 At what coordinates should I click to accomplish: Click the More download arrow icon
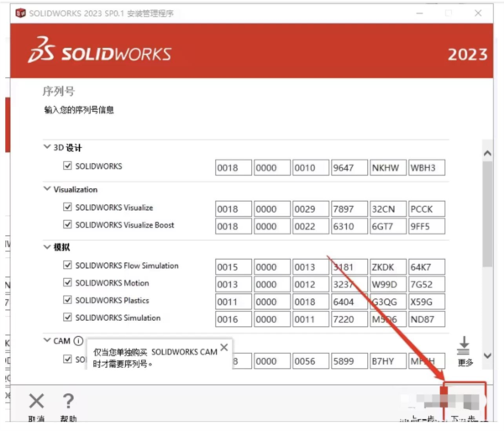(464, 345)
